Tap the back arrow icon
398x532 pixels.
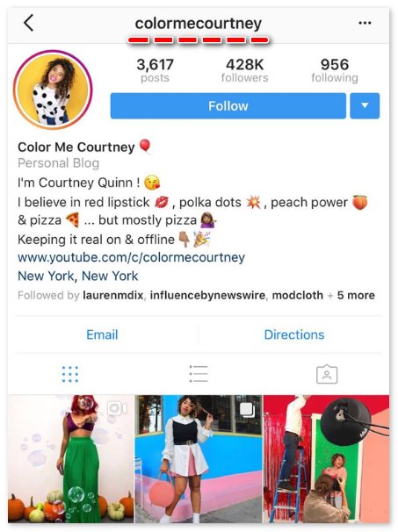coord(29,23)
